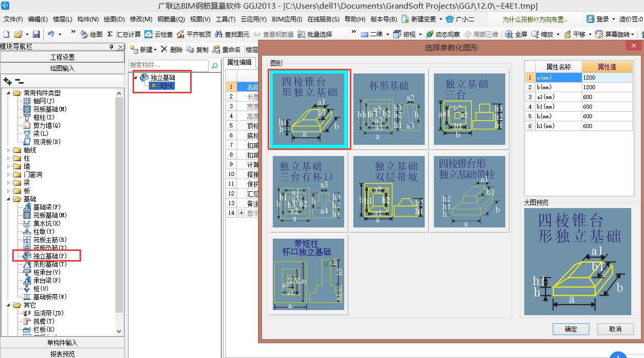
Task: Click the open folder icon
Action: pos(18,34)
